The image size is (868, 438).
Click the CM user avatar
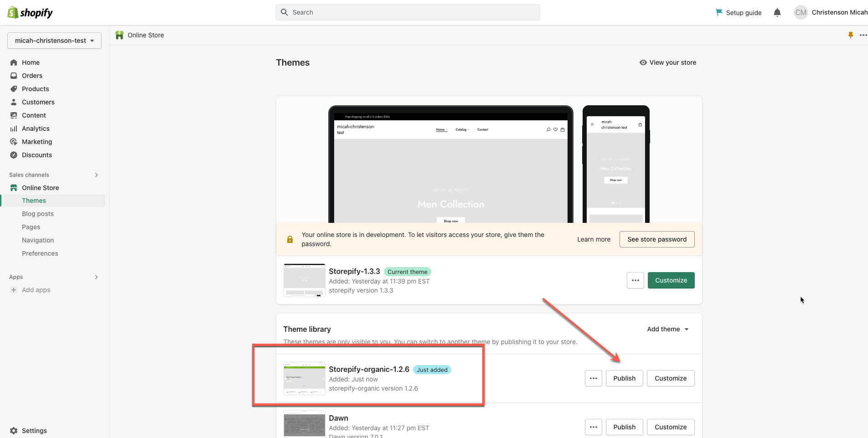(801, 12)
